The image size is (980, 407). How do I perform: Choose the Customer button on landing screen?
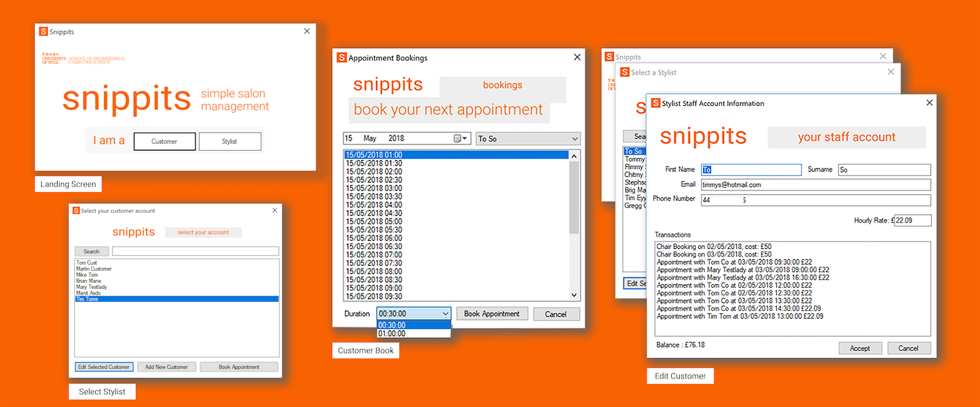click(x=164, y=141)
